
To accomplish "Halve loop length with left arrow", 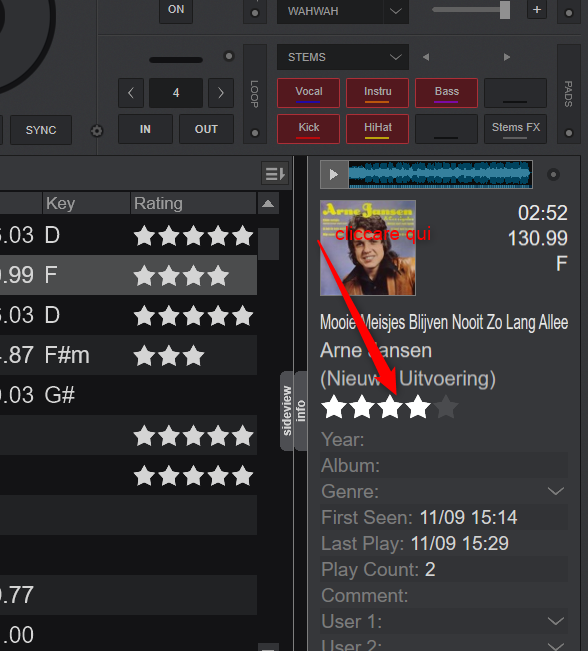I will point(131,93).
